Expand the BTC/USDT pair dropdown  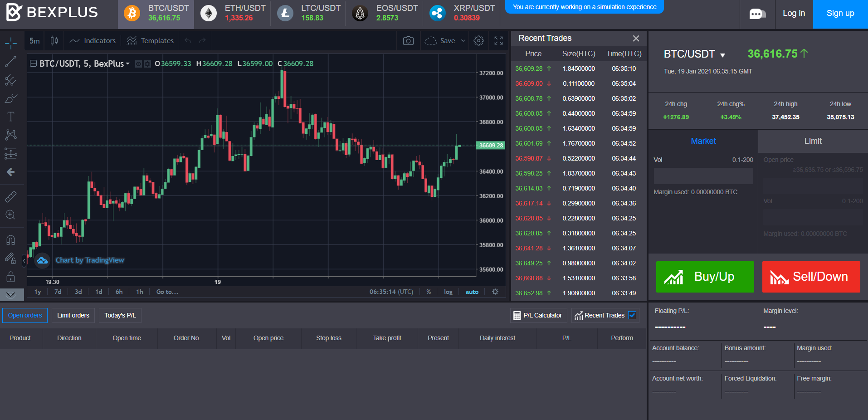pos(722,55)
